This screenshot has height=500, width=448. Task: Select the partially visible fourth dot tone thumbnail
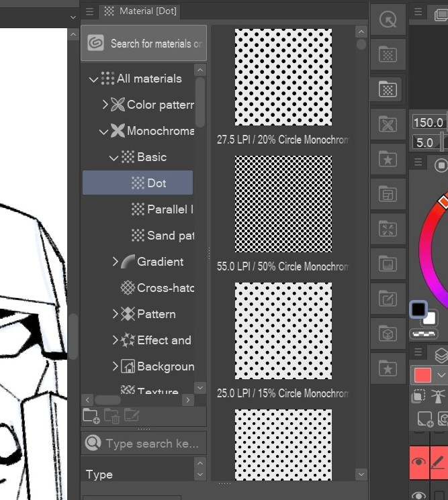point(283,445)
